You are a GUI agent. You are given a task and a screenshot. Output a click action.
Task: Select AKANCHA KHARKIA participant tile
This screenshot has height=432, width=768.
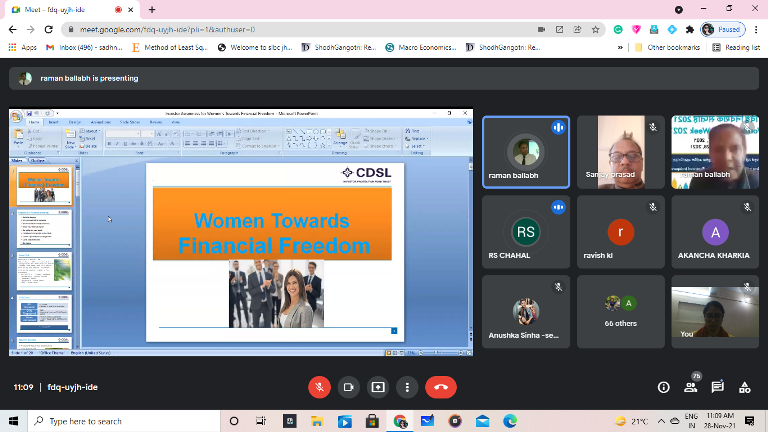pyautogui.click(x=715, y=232)
